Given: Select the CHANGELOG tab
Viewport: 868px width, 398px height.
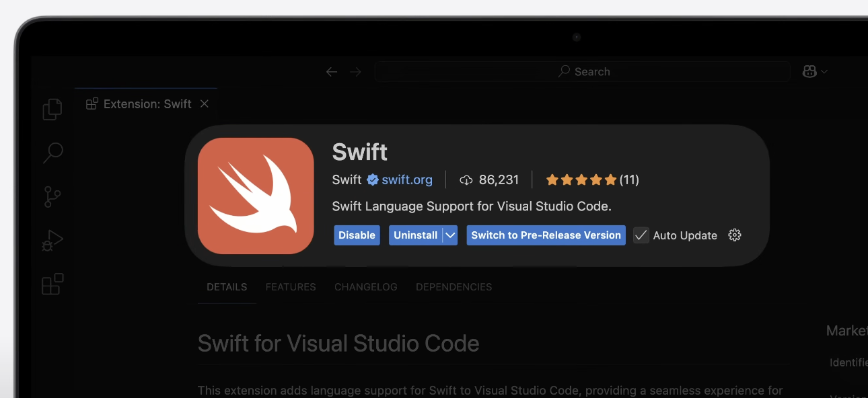Looking at the screenshot, I should click(x=366, y=287).
